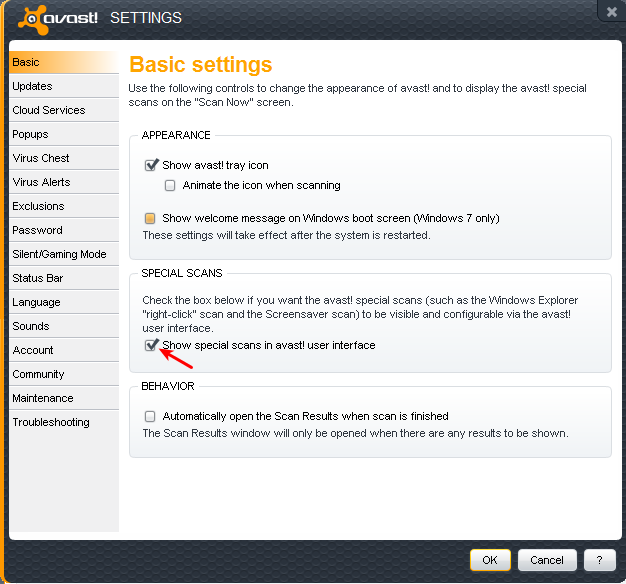
Task: Open Password settings
Action: tap(64, 230)
